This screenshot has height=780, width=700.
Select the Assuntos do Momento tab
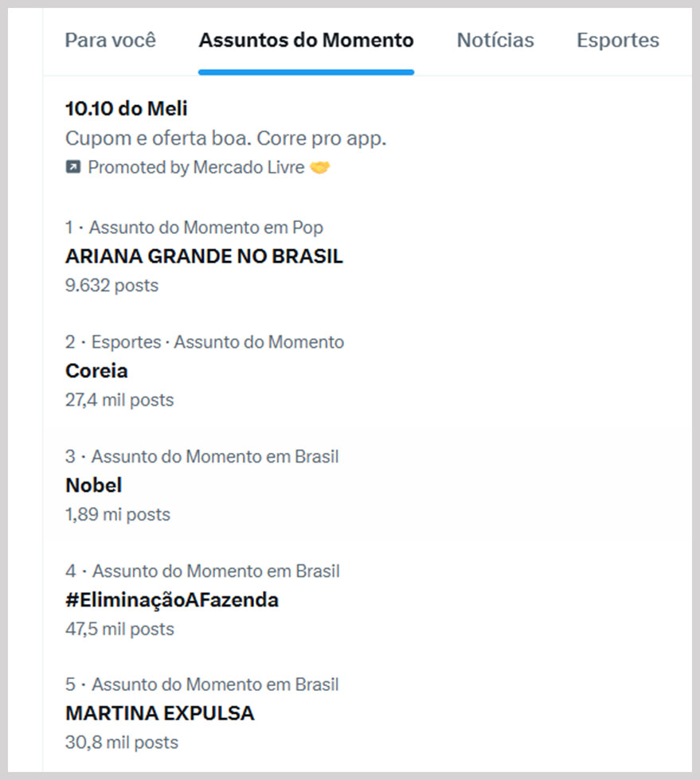point(306,41)
